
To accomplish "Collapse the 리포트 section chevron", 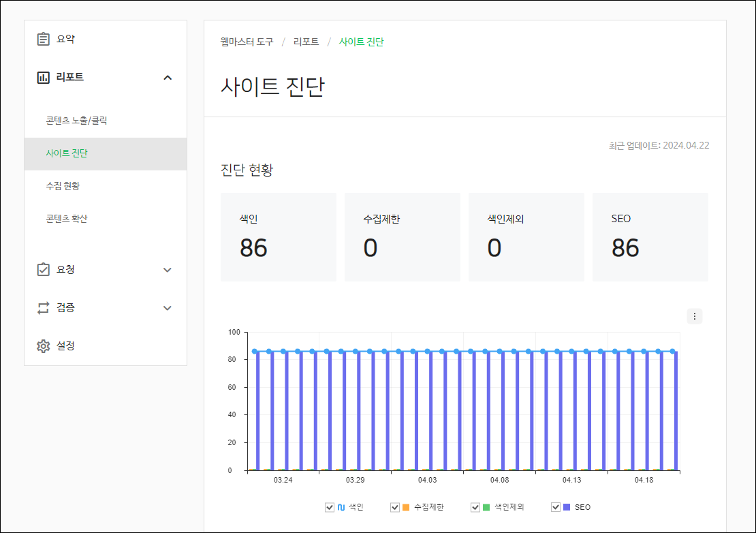I will (x=167, y=77).
